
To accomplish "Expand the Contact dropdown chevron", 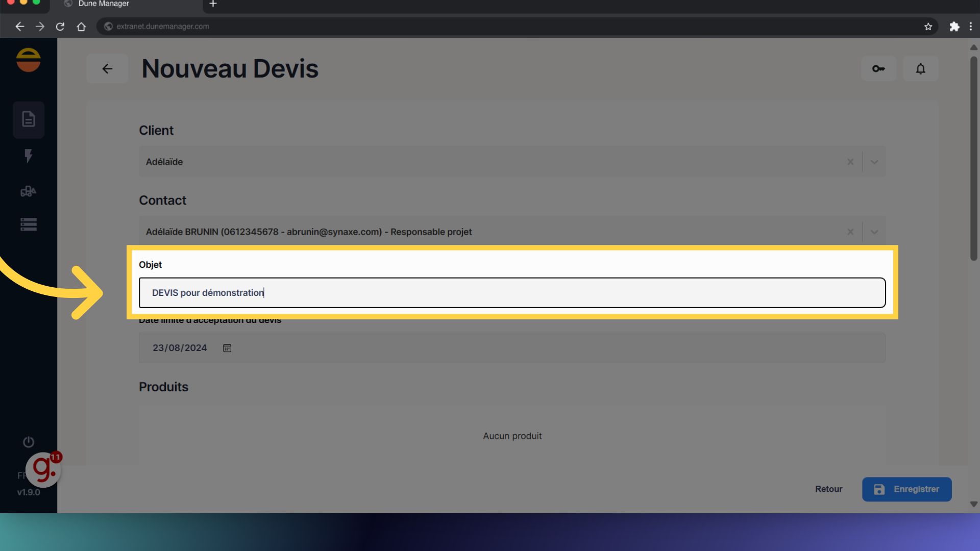I will tap(874, 232).
